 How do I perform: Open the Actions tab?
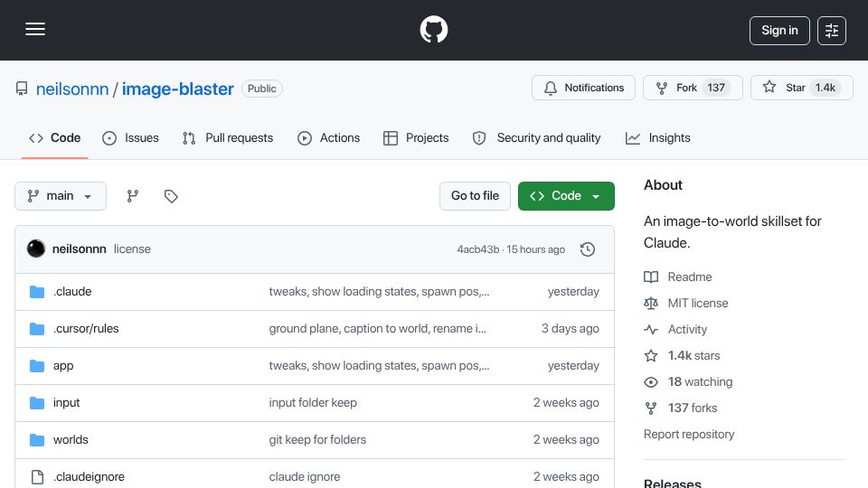point(329,137)
